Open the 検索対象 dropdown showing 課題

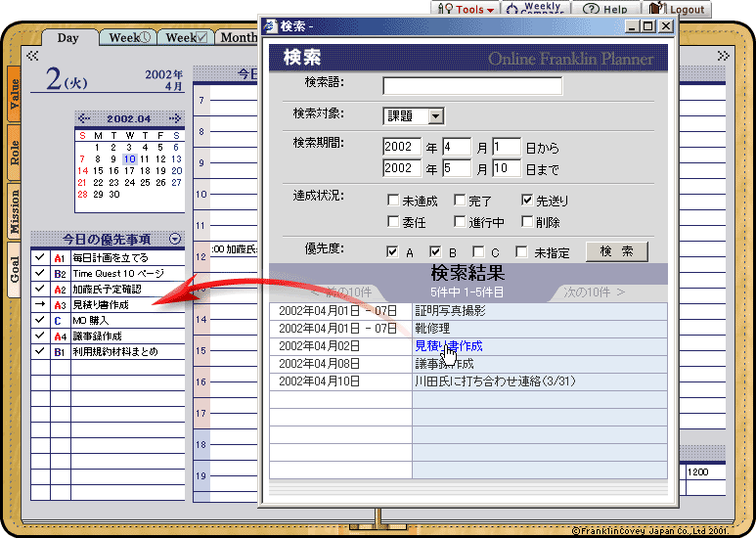(x=414, y=116)
